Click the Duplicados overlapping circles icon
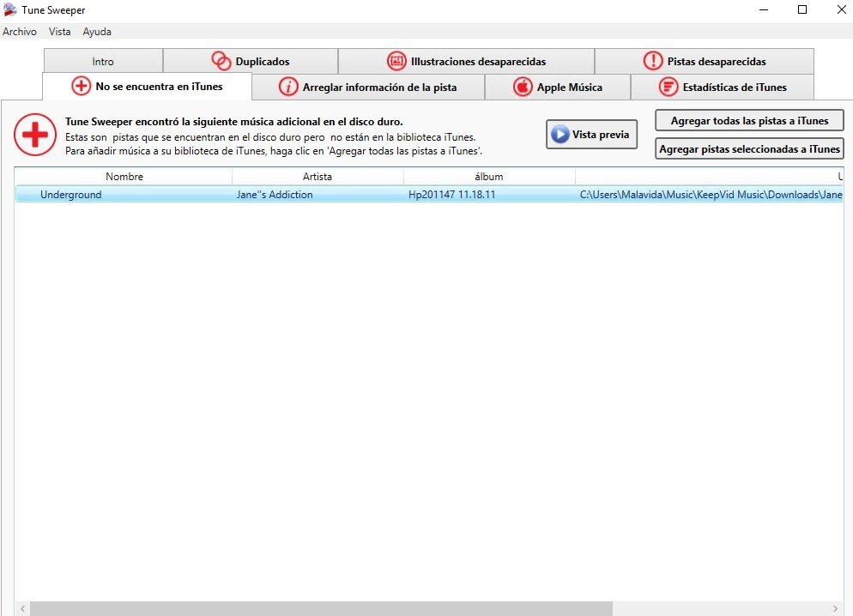 (x=221, y=61)
